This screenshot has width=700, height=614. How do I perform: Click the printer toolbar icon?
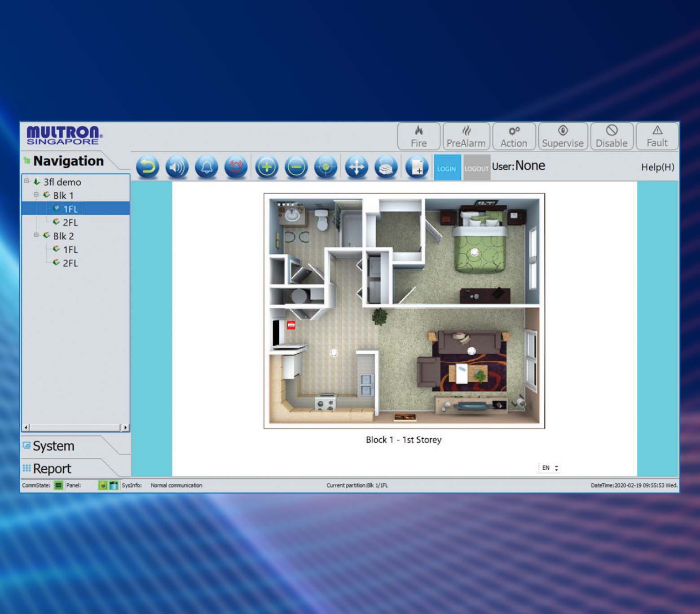tap(386, 167)
